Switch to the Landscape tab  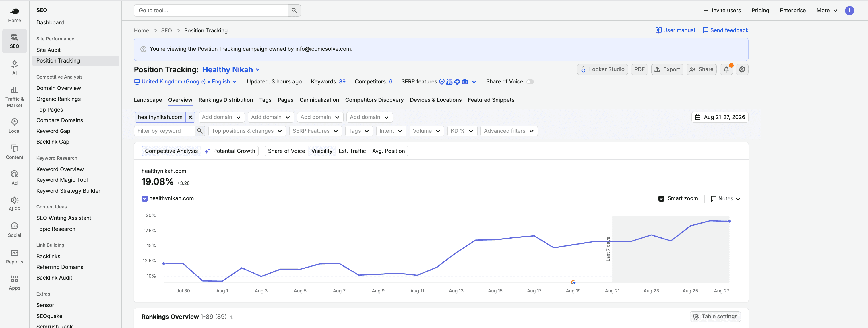click(x=148, y=100)
